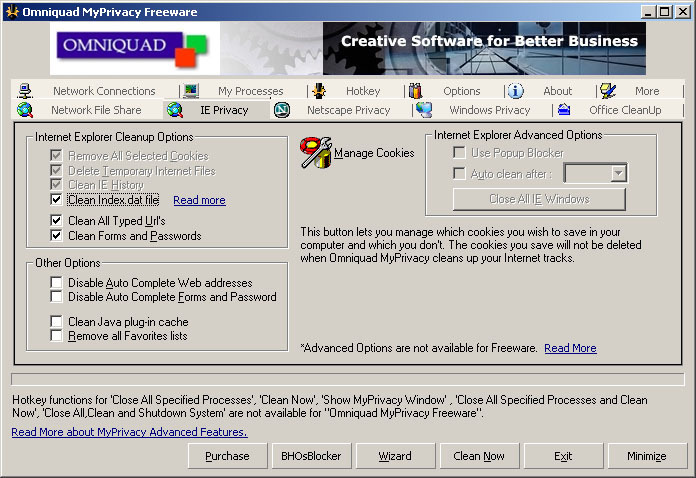The width and height of the screenshot is (696, 478).
Task: Click Read More link about Advanced Options
Action: click(x=570, y=348)
